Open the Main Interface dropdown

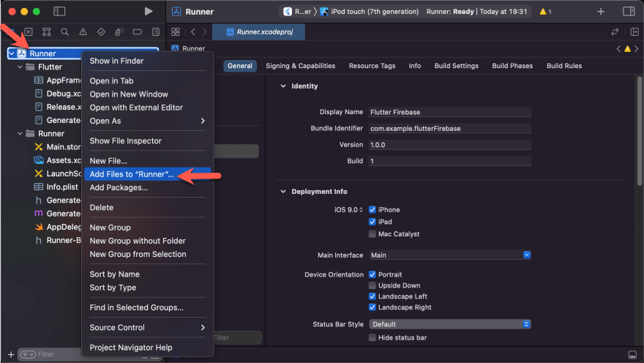pyautogui.click(x=450, y=255)
